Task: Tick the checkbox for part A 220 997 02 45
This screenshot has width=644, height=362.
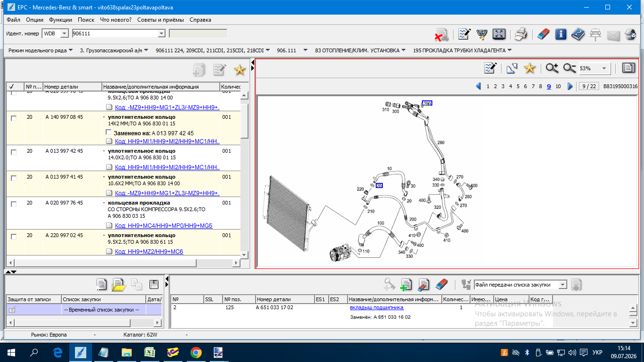Action: (x=14, y=237)
